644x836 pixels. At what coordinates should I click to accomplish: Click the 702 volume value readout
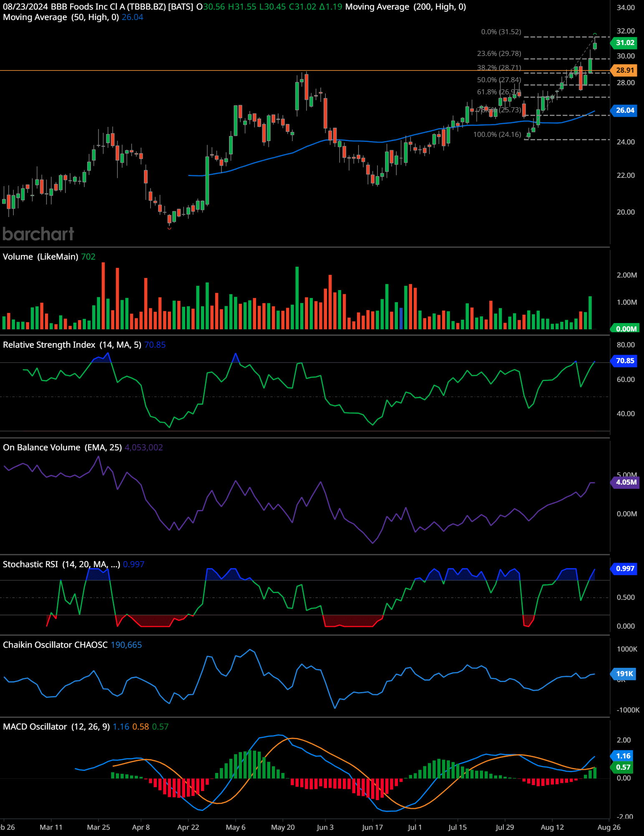[88, 257]
